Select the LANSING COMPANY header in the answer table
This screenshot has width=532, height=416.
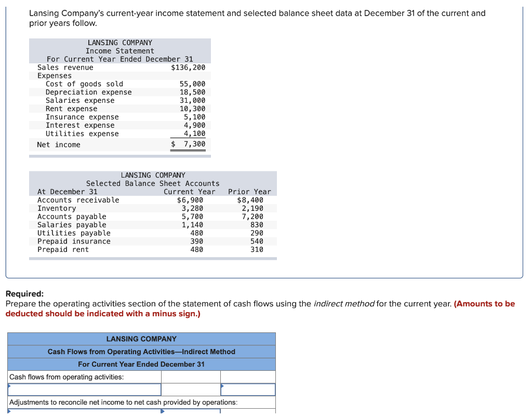141,339
